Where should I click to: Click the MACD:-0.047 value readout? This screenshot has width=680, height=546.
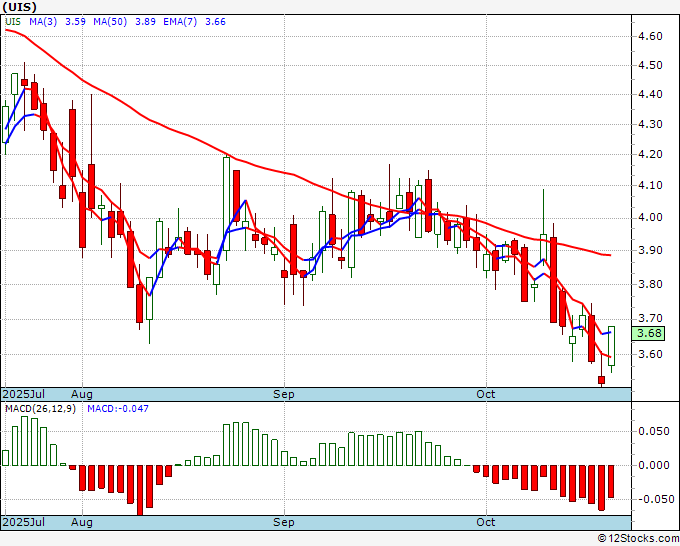(118, 409)
